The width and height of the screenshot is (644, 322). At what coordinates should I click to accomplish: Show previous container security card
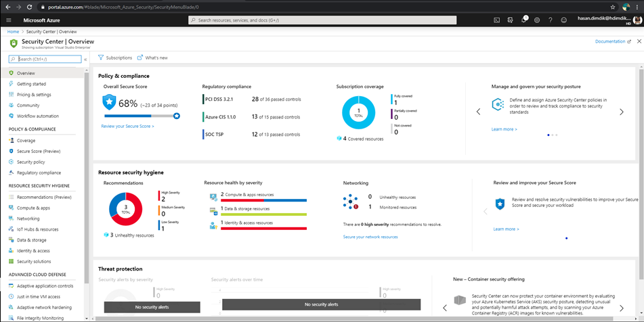[445, 308]
